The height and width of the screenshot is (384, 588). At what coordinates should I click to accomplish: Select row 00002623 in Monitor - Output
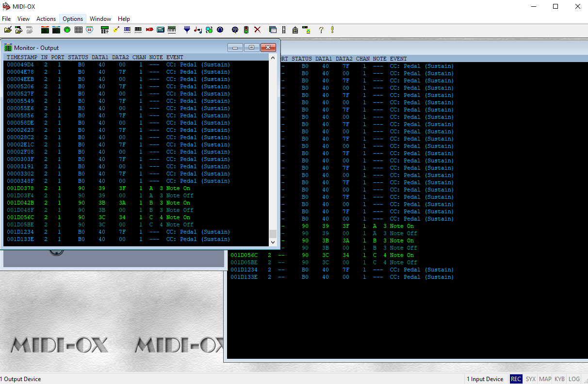coord(136,130)
